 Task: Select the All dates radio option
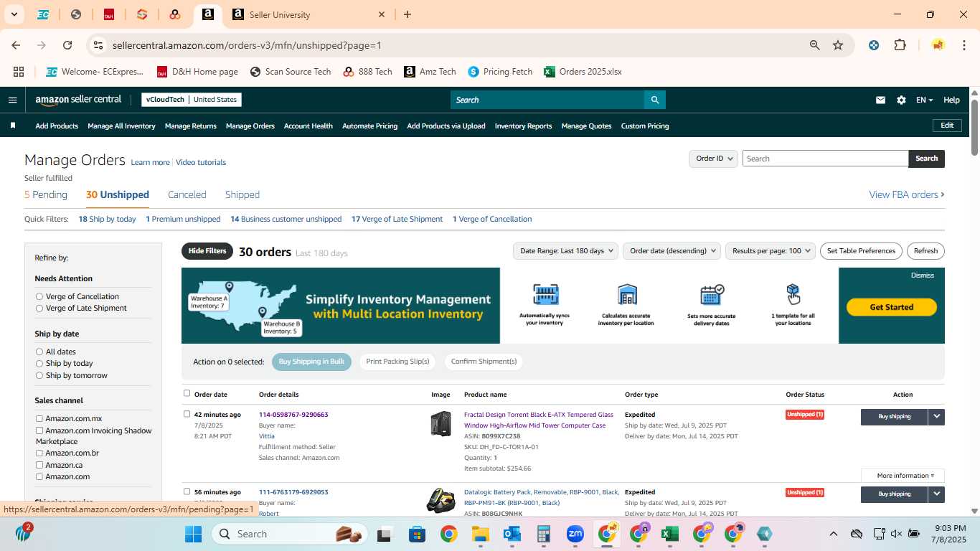39,352
